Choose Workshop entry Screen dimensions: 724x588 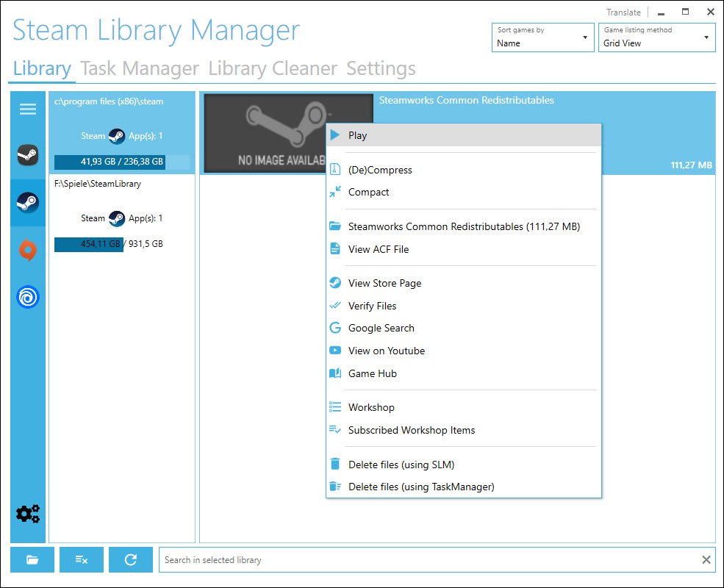[464, 407]
